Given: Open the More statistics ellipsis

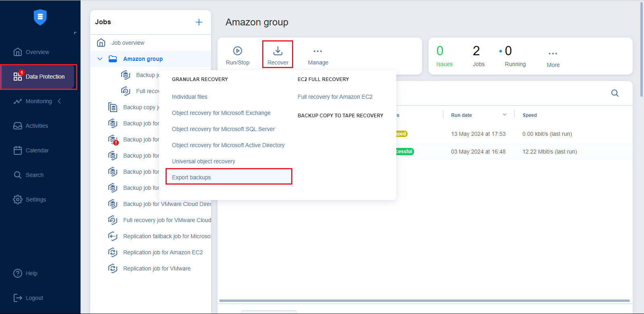Looking at the screenshot, I should click(553, 54).
